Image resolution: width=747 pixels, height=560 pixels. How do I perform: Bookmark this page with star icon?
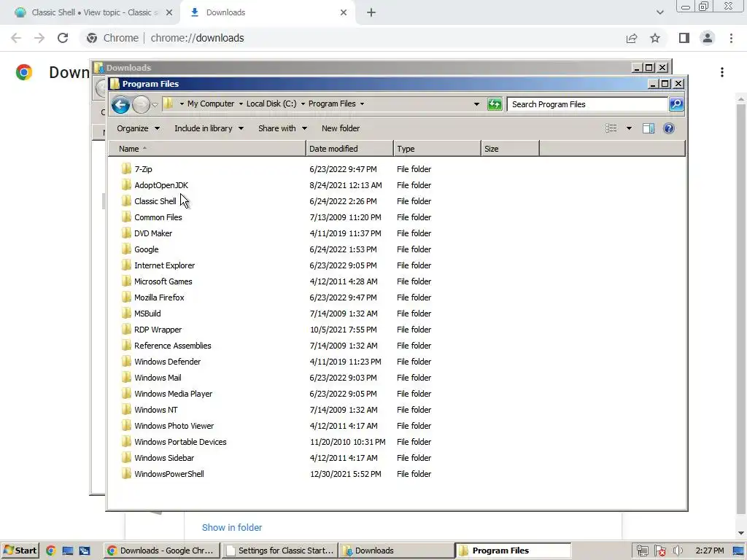pos(655,38)
